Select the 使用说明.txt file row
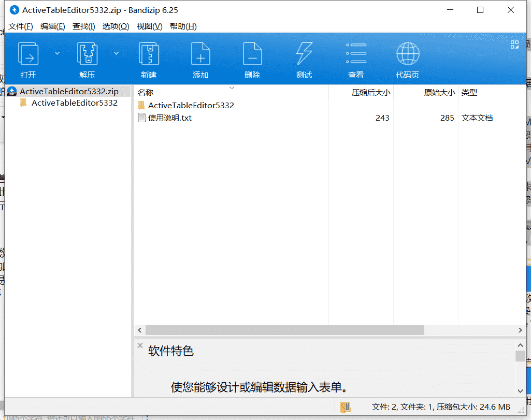Screen dimensions: 531x420 (330, 118)
